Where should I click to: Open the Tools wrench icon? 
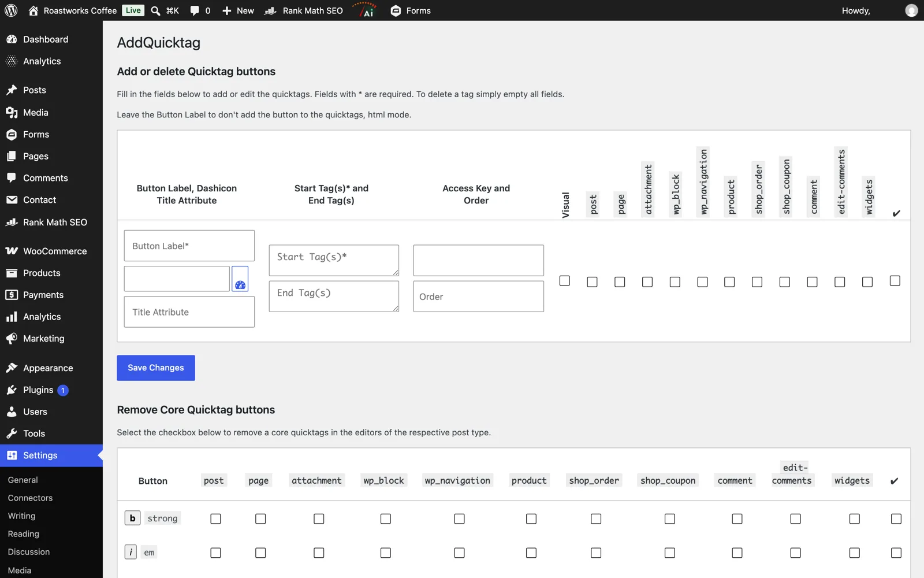12,433
